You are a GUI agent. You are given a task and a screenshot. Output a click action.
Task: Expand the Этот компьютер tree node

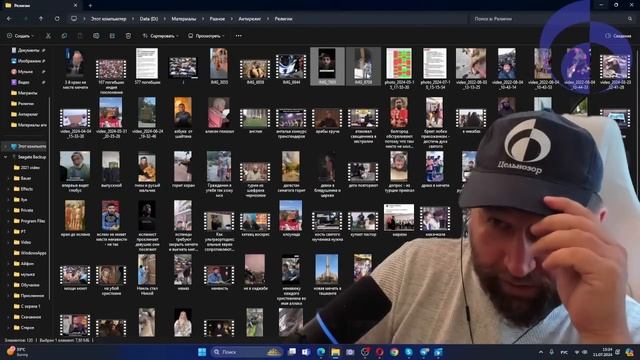[5, 146]
